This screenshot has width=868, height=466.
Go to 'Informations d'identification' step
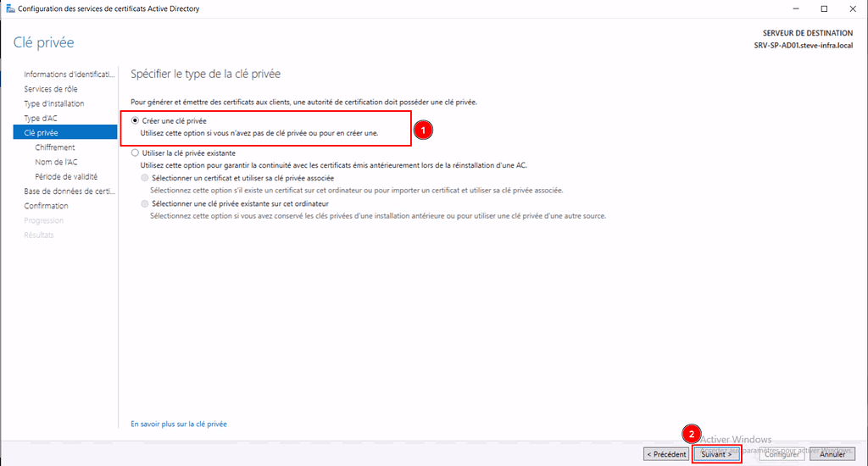(x=68, y=75)
